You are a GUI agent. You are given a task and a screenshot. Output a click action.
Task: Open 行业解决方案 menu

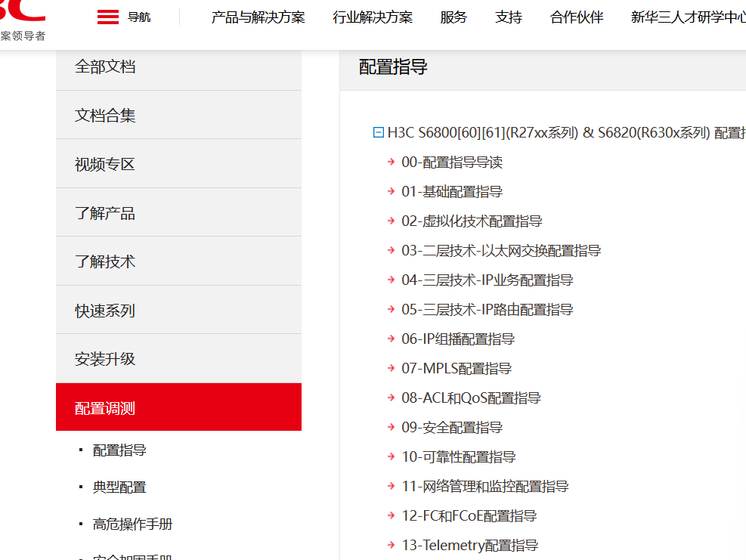(x=373, y=17)
